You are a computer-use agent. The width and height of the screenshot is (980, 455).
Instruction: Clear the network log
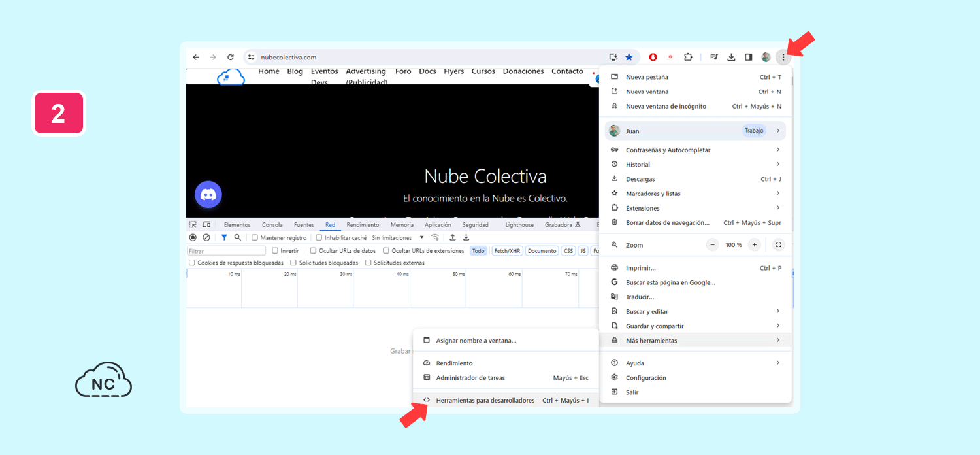tap(206, 237)
